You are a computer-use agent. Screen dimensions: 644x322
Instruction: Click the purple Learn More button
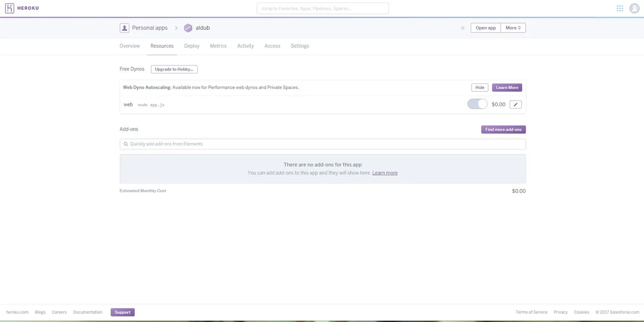pos(507,88)
